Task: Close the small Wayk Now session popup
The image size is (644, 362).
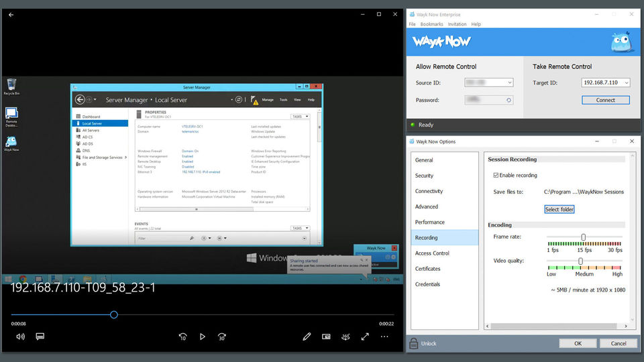Action: tap(394, 248)
